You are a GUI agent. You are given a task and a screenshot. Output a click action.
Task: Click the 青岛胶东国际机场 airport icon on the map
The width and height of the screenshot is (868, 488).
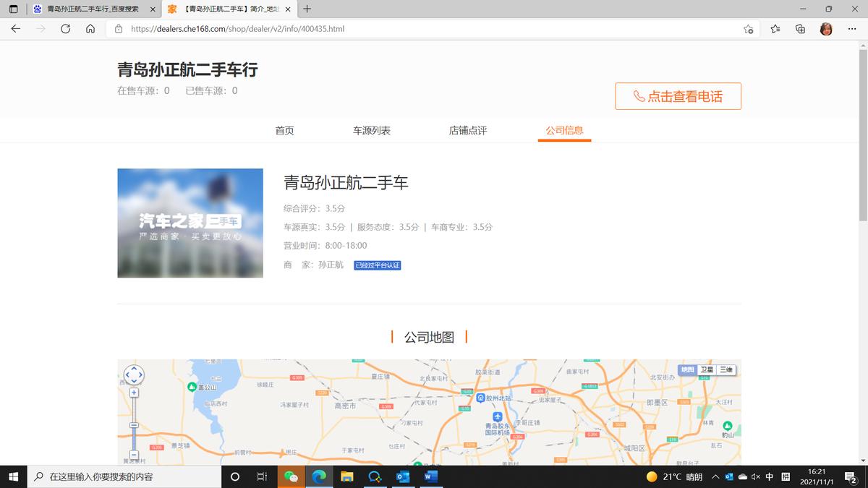click(497, 416)
